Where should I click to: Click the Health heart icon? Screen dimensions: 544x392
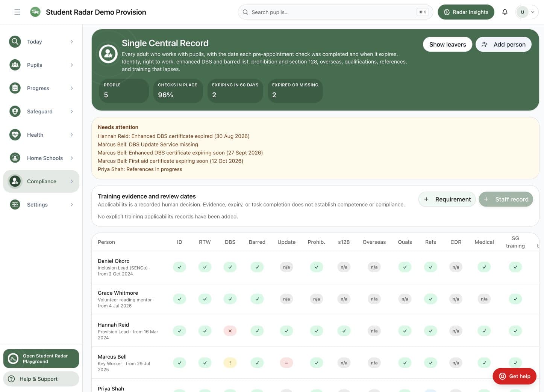[x=15, y=135]
